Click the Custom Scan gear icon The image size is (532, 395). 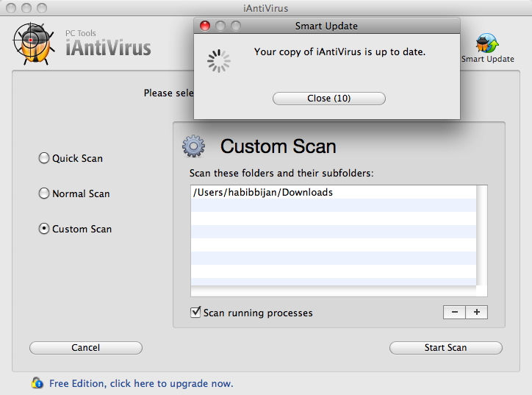click(x=193, y=146)
